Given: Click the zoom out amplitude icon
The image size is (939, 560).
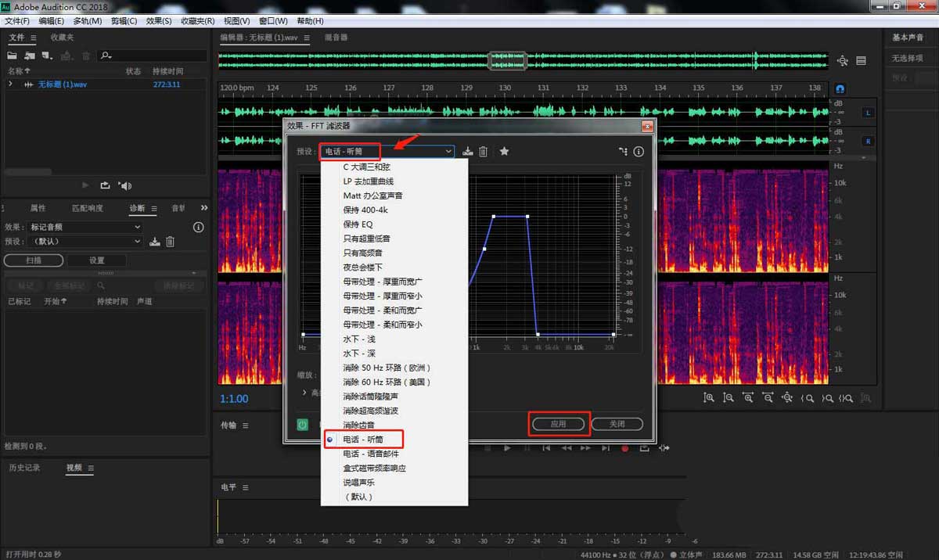Looking at the screenshot, I should (729, 398).
